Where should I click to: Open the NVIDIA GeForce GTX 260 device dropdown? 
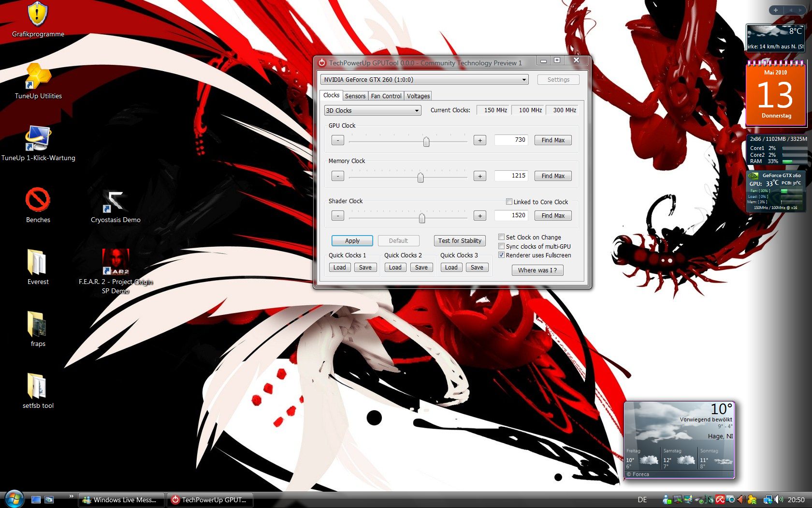point(424,80)
